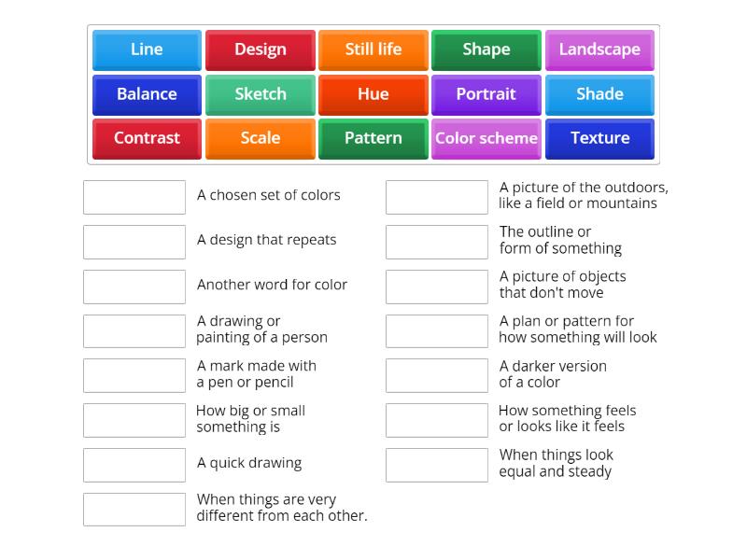Click the Still life tile
Screen dimensions: 747x560
coord(373,50)
